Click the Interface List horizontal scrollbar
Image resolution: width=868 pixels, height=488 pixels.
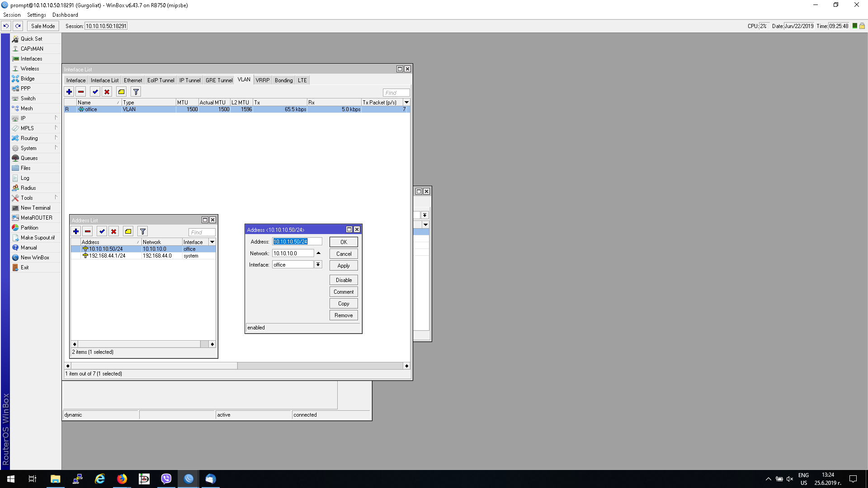pyautogui.click(x=154, y=366)
